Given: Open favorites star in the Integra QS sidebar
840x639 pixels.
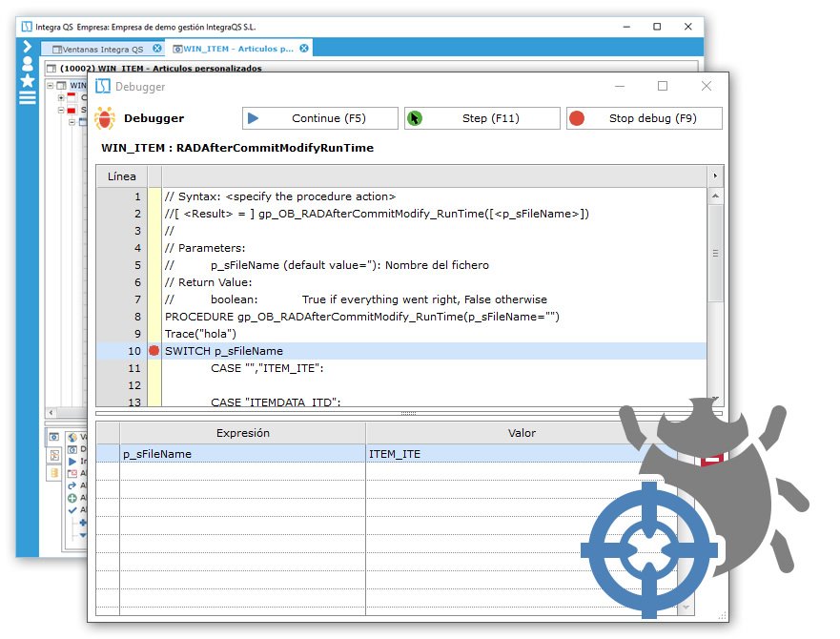Looking at the screenshot, I should [x=28, y=81].
